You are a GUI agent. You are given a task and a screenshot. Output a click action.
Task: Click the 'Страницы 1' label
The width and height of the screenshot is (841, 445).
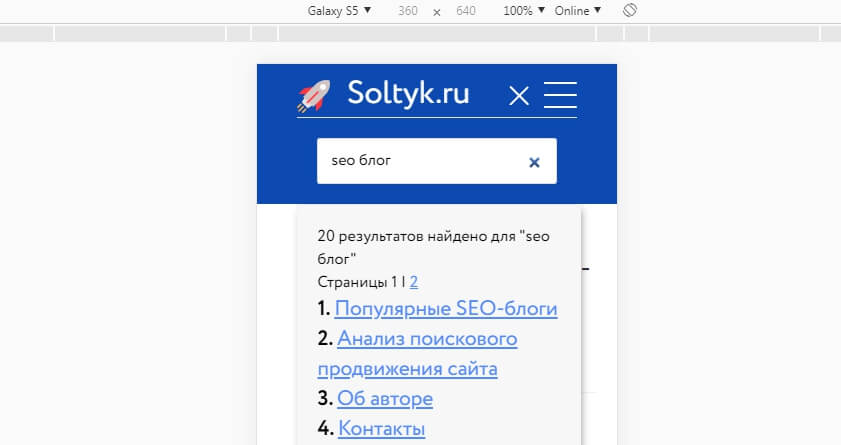point(357,282)
